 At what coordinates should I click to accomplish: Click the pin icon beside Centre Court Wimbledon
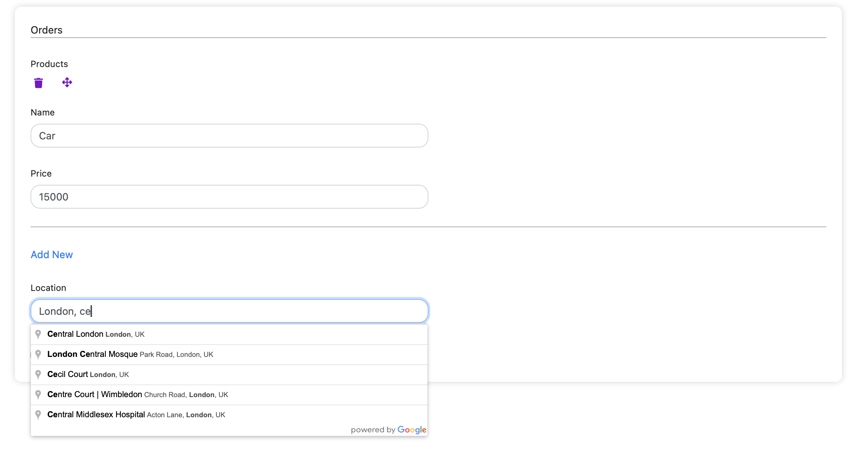coord(38,395)
